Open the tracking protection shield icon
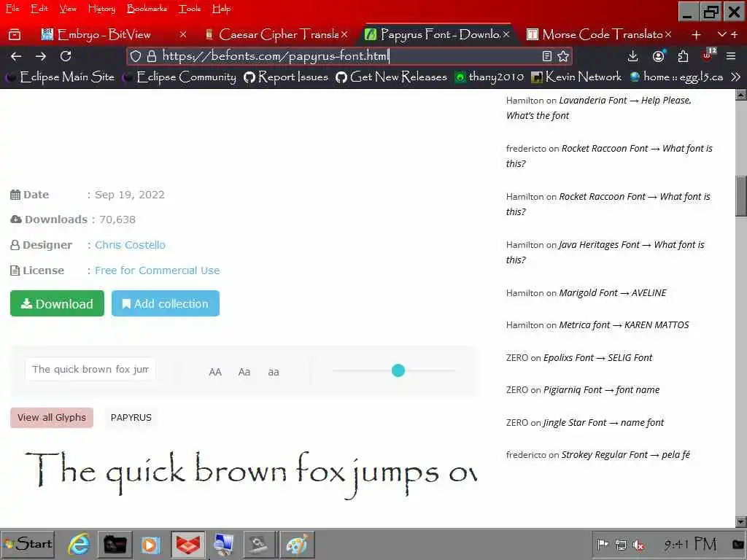The width and height of the screenshot is (747, 560). click(x=136, y=56)
